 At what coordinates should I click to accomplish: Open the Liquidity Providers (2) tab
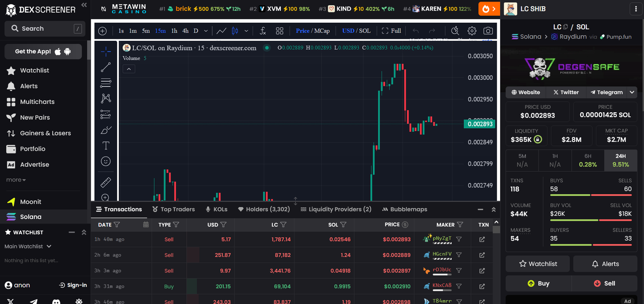tap(336, 209)
